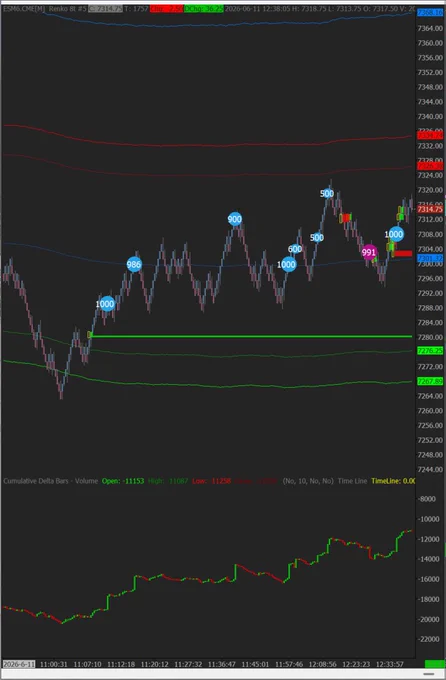
Task: Click the green DChg: 36.25 header field
Action: 203,9
